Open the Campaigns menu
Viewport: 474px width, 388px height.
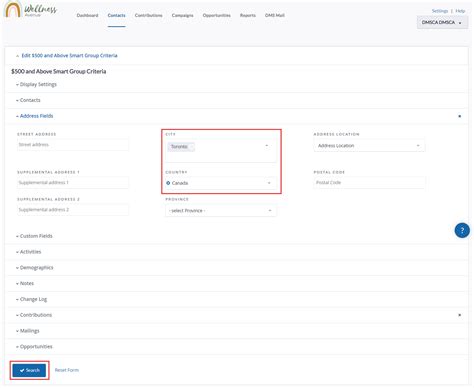pyautogui.click(x=183, y=15)
